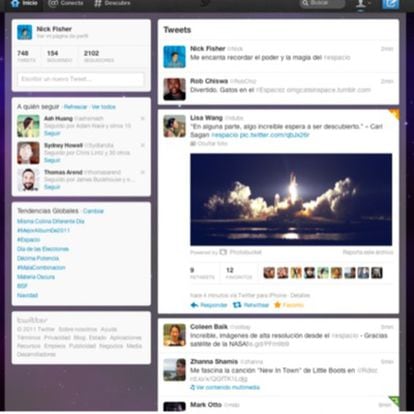The image size is (414, 414).
Task: Follow Aah Huang
Action: point(52,133)
